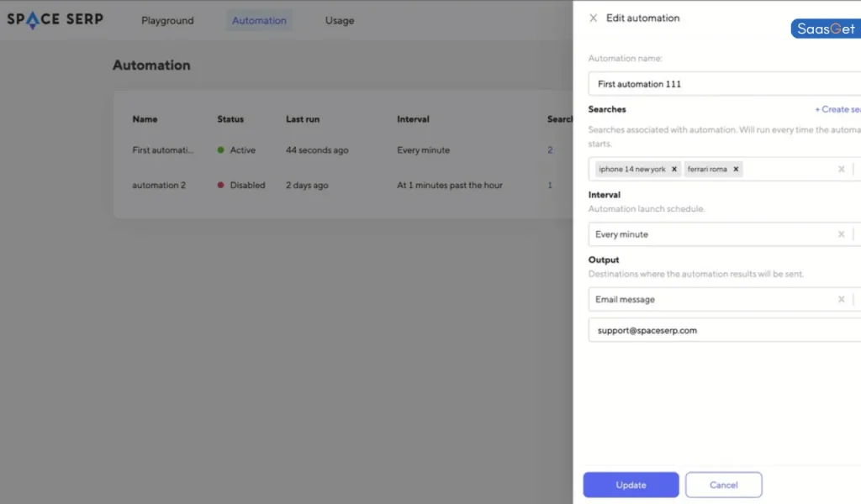The image size is (861, 504).
Task: Click the iphone 14 new york tag label
Action: (632, 169)
